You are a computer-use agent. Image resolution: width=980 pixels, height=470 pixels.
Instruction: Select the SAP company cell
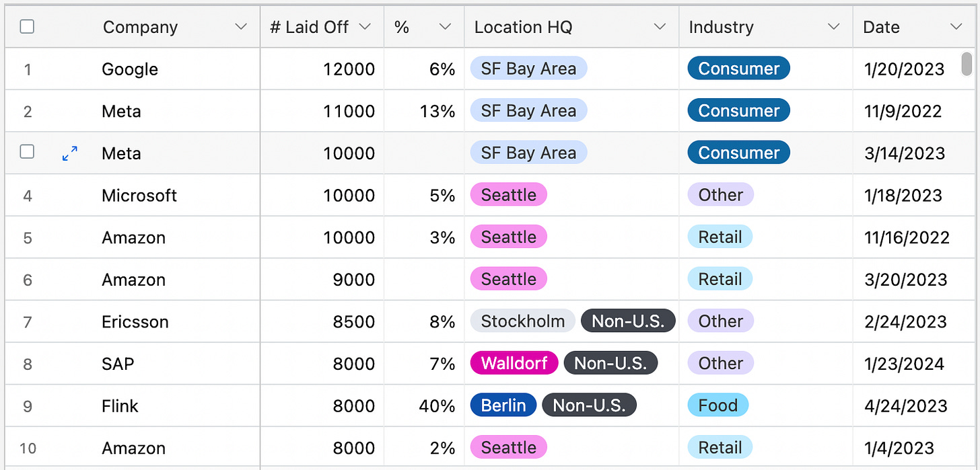pos(118,364)
